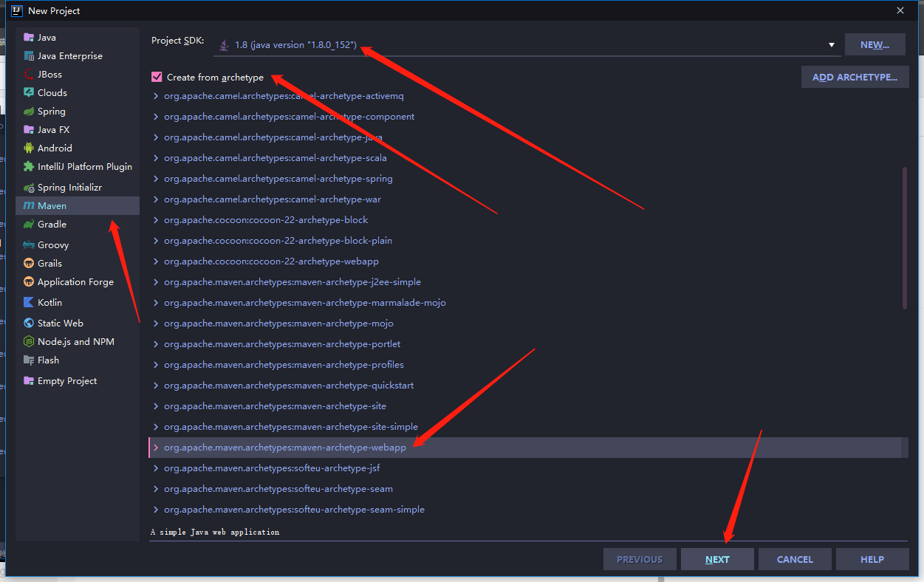Click the Kotlin icon
The height and width of the screenshot is (582, 924).
[29, 303]
